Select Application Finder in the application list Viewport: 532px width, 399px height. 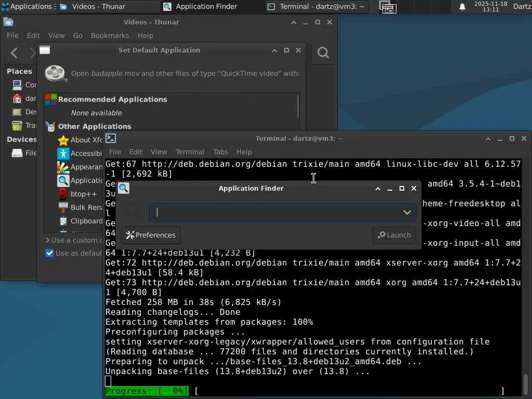[x=80, y=180]
